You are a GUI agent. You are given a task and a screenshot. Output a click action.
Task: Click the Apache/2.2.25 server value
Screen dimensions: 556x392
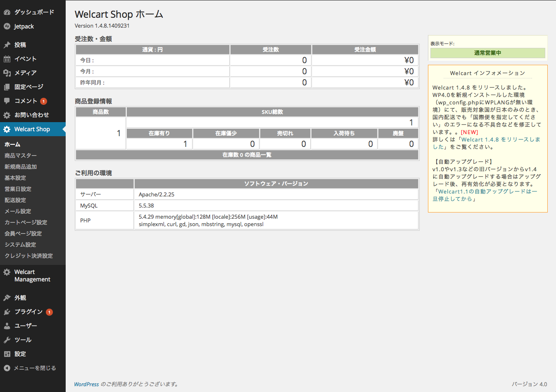(x=157, y=194)
